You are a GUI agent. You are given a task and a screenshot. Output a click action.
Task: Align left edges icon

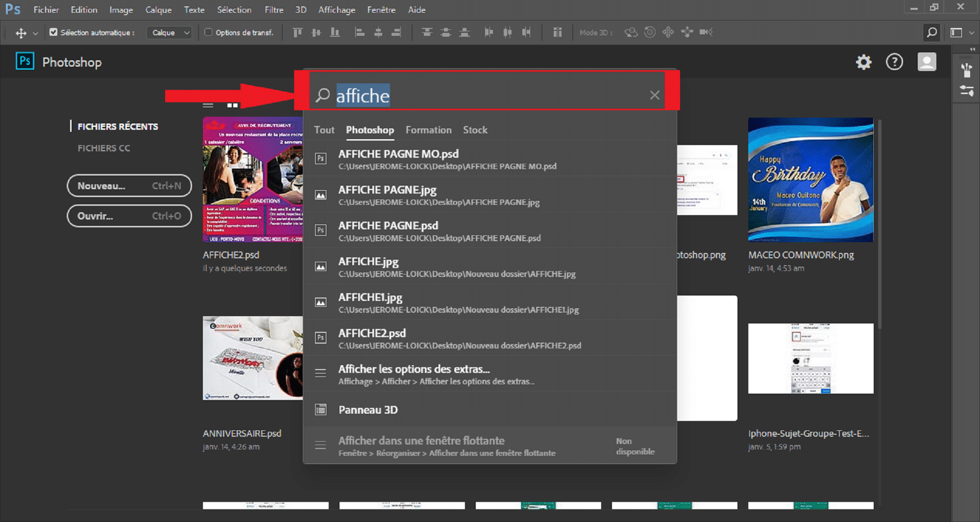coord(360,32)
